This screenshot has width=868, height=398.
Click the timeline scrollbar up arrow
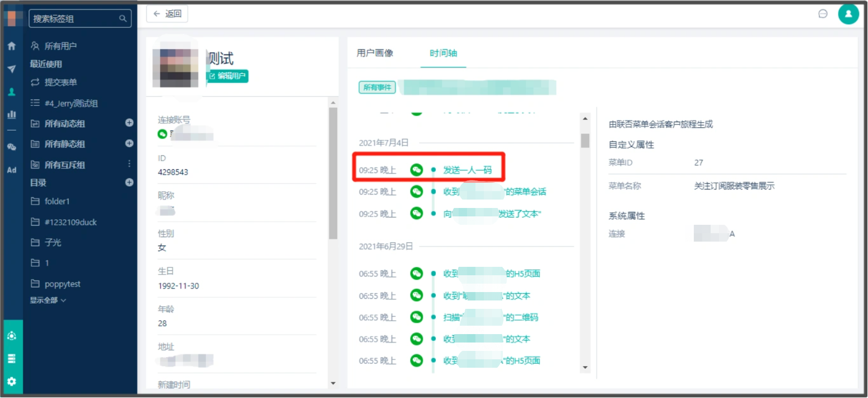click(x=585, y=118)
